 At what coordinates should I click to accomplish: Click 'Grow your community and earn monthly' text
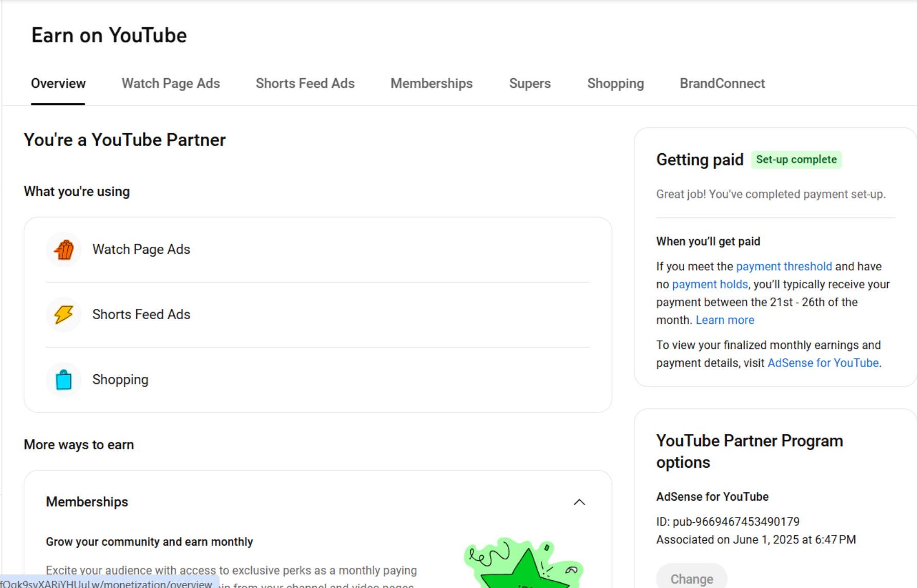[149, 542]
